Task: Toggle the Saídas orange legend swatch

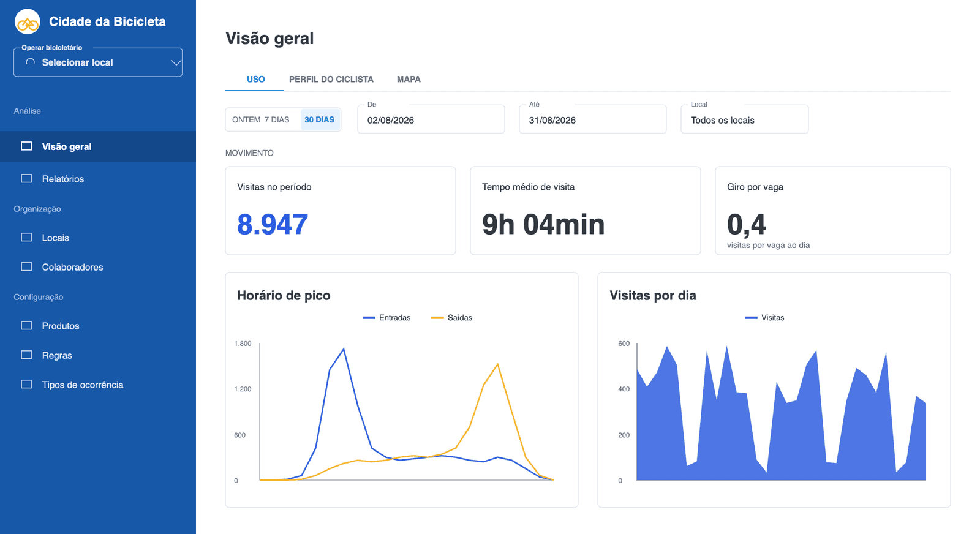Action: [437, 318]
